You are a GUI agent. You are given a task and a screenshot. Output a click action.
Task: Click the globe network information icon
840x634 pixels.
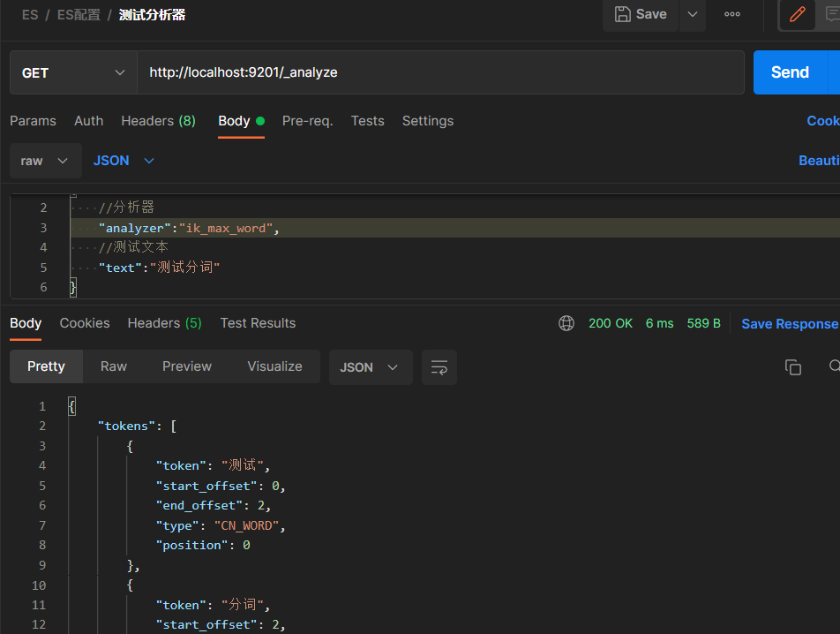(x=566, y=323)
